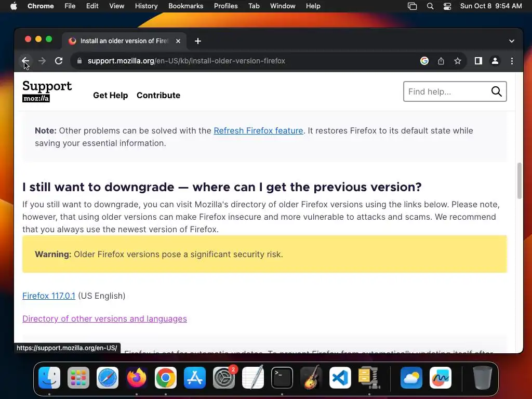Viewport: 532px width, 399px height.
Task: Open the Profiles menu
Action: click(x=225, y=6)
